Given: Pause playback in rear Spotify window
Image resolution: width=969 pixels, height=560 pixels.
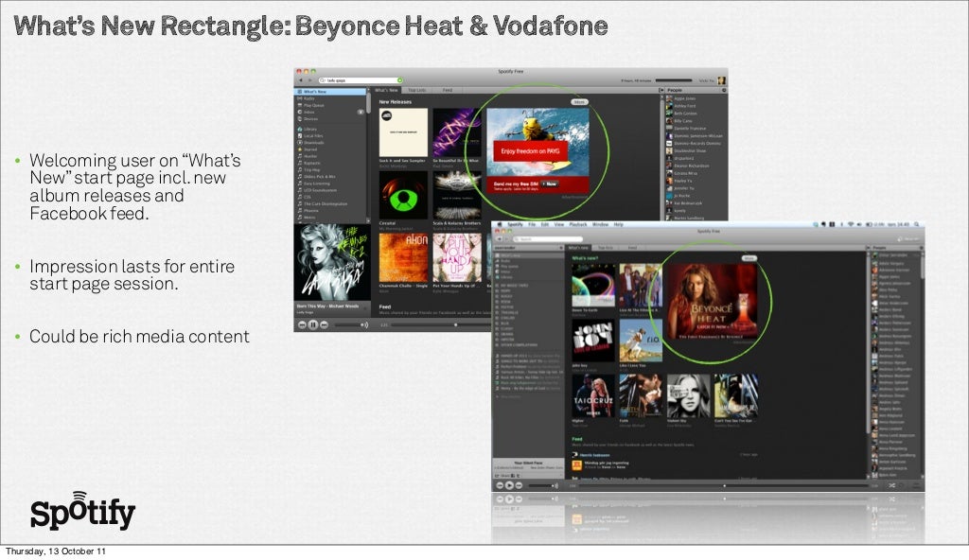Looking at the screenshot, I should pos(312,324).
